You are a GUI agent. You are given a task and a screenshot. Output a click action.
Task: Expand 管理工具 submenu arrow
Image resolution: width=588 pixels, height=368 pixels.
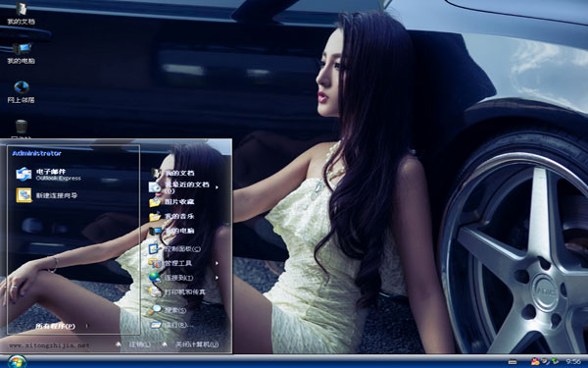click(217, 263)
